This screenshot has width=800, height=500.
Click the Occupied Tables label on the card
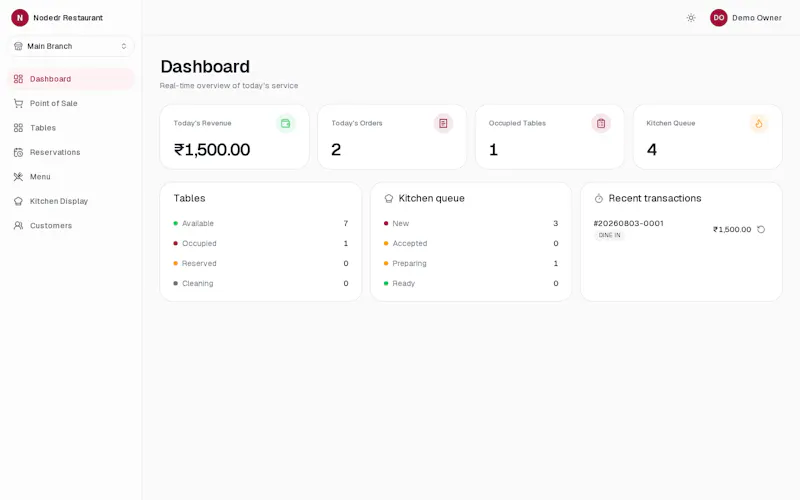point(517,123)
